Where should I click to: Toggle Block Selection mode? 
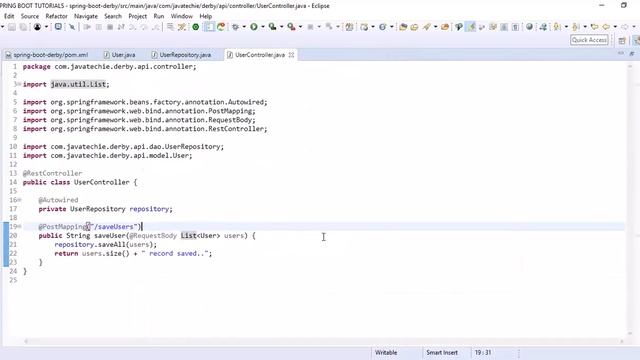(504, 27)
